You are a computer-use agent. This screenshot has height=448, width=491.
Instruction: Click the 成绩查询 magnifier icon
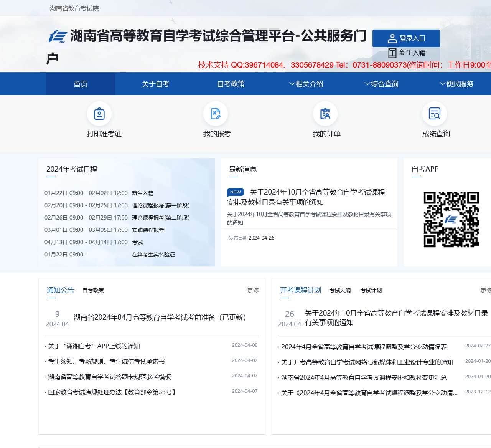pyautogui.click(x=434, y=114)
